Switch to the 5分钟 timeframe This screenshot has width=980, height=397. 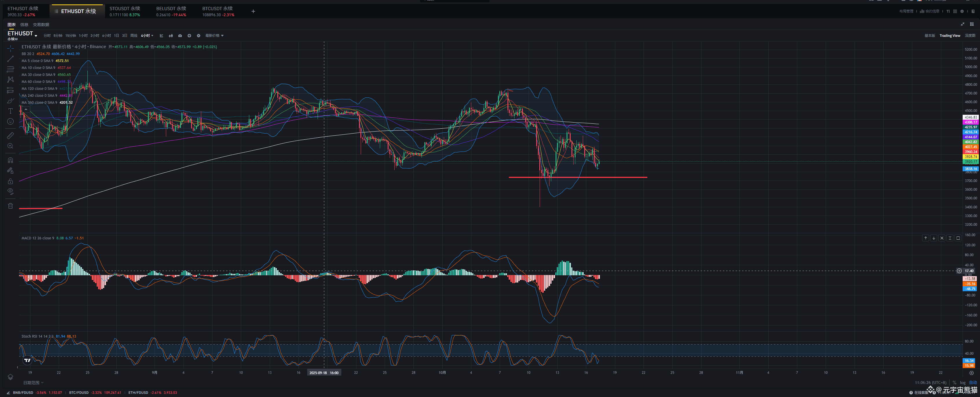click(x=58, y=35)
